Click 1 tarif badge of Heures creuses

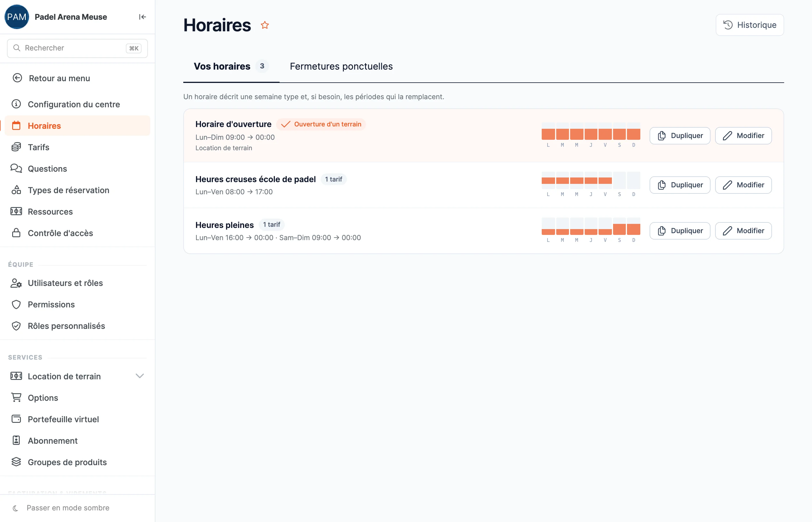(333, 179)
